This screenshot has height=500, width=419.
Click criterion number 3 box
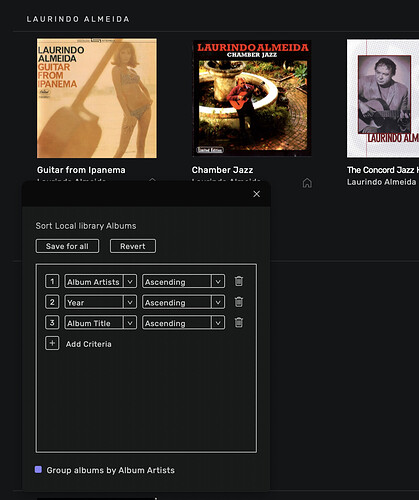click(52, 323)
